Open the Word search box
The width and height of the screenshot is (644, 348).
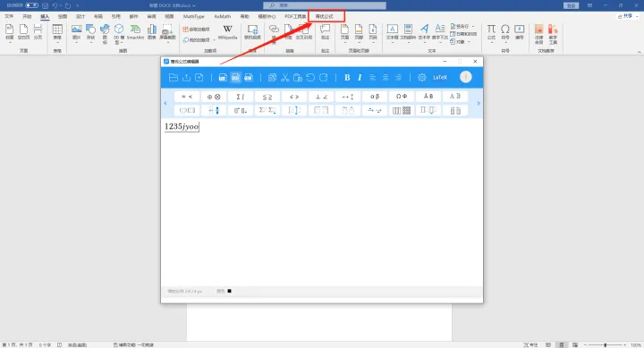325,5
